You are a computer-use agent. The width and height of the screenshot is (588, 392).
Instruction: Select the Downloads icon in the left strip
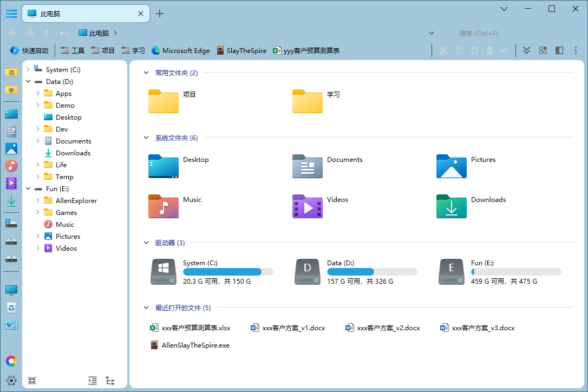[11, 200]
